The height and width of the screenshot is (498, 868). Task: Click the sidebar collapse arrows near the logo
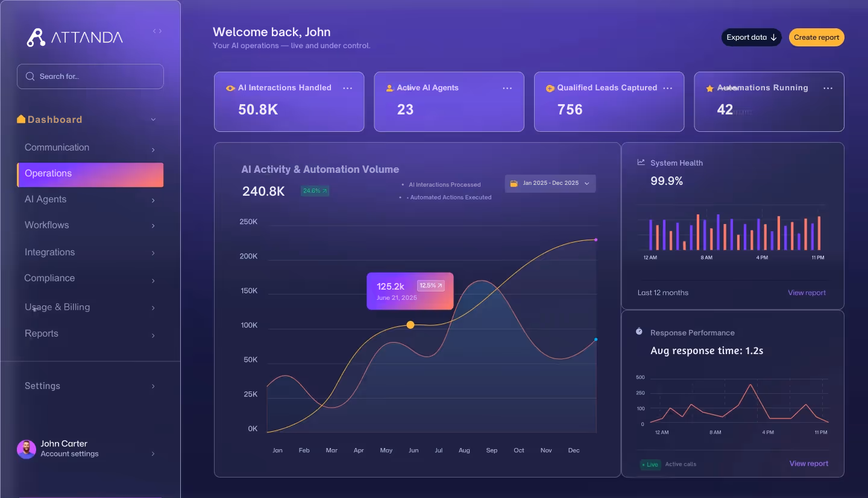(x=157, y=30)
